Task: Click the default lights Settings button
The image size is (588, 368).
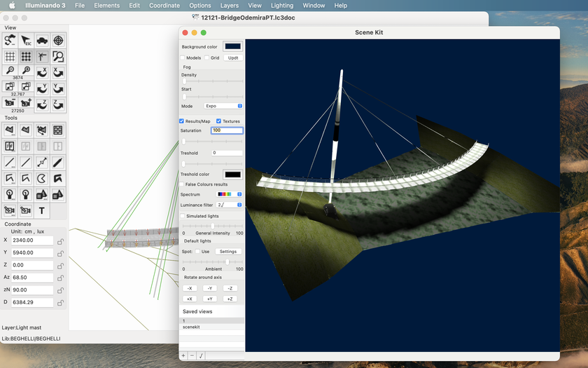Action: 228,252
